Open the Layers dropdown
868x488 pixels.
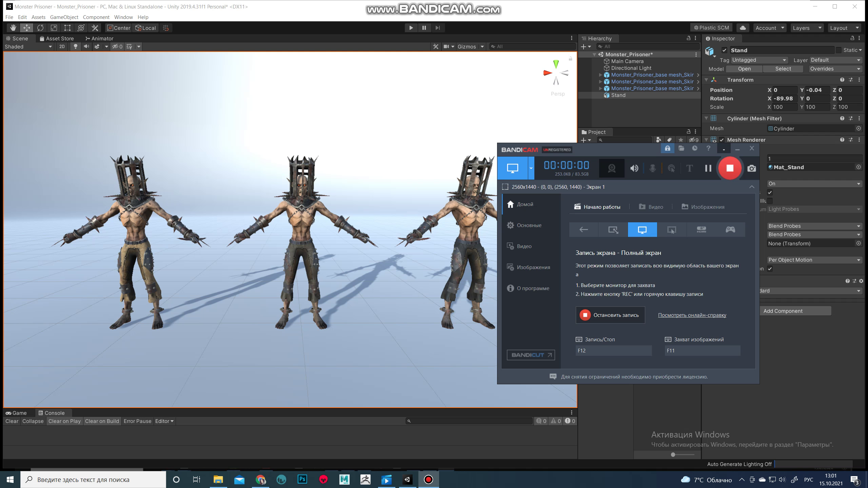[807, 28]
